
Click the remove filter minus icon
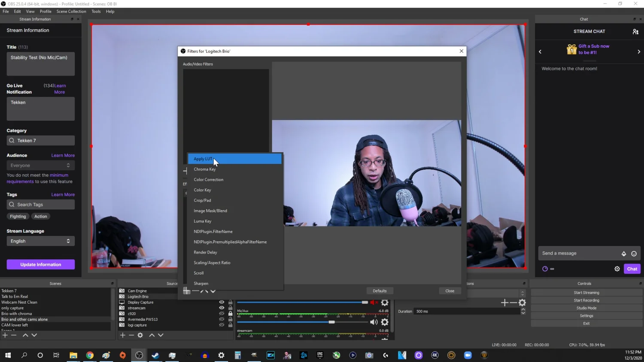196,291
